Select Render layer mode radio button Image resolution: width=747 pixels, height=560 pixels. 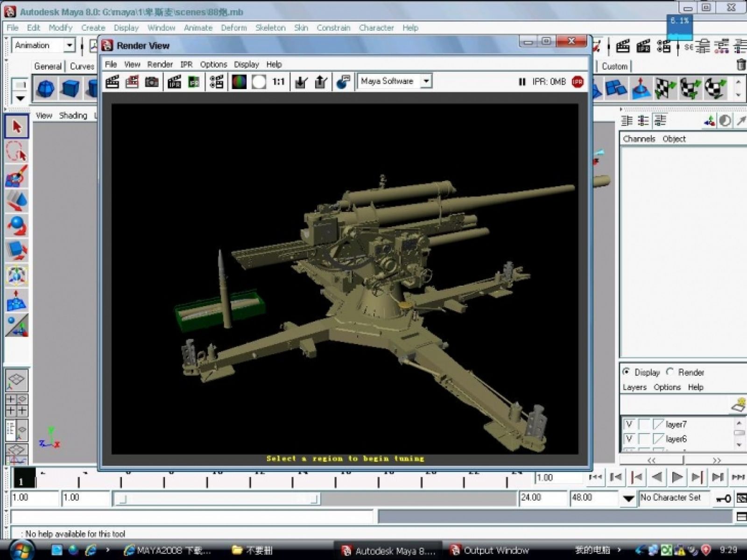(670, 371)
